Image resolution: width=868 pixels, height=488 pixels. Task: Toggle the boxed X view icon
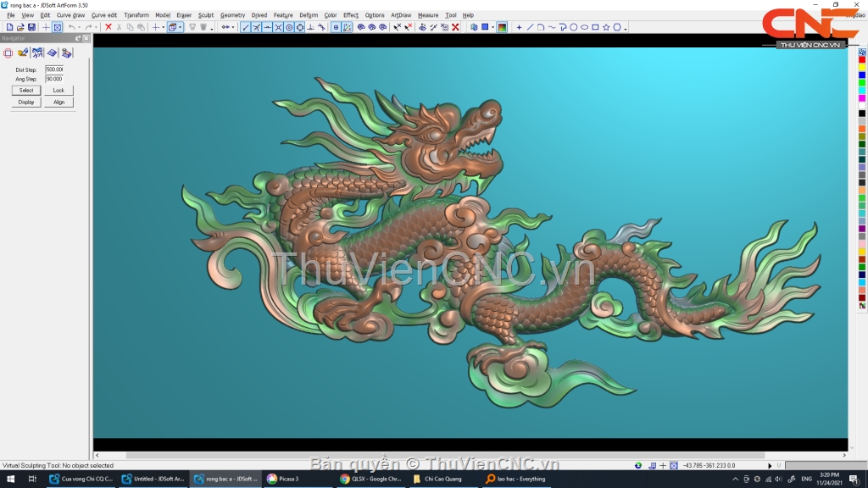click(57, 27)
